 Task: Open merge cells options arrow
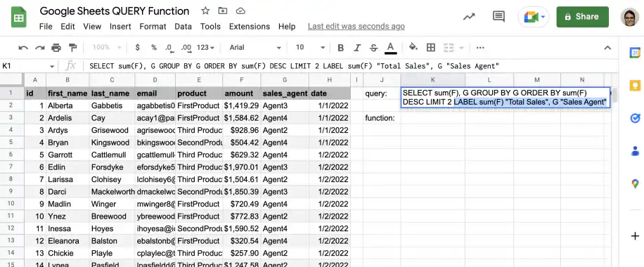coord(461,48)
